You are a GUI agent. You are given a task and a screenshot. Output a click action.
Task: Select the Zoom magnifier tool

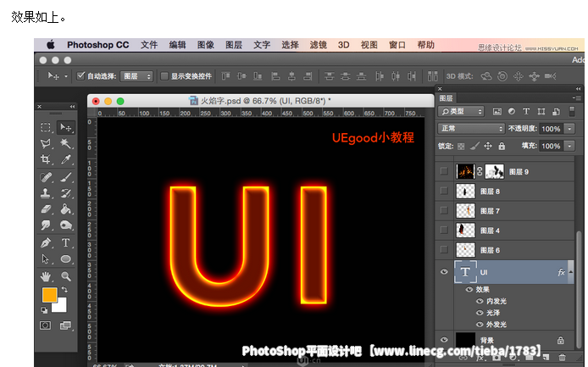[x=65, y=276]
